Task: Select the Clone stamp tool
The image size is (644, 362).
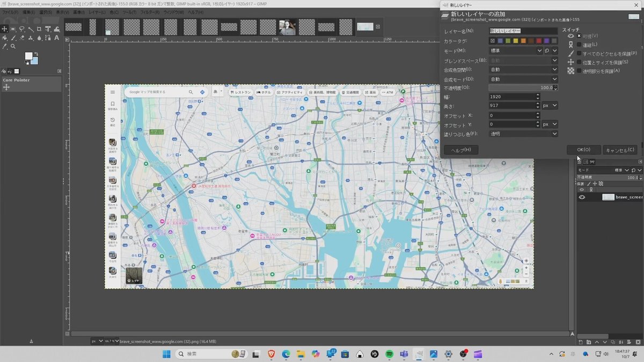Action: [31, 38]
